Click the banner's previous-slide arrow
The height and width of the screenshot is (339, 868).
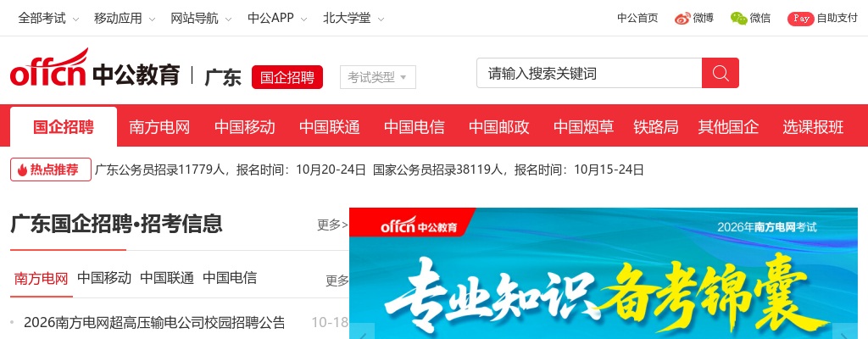click(x=362, y=332)
